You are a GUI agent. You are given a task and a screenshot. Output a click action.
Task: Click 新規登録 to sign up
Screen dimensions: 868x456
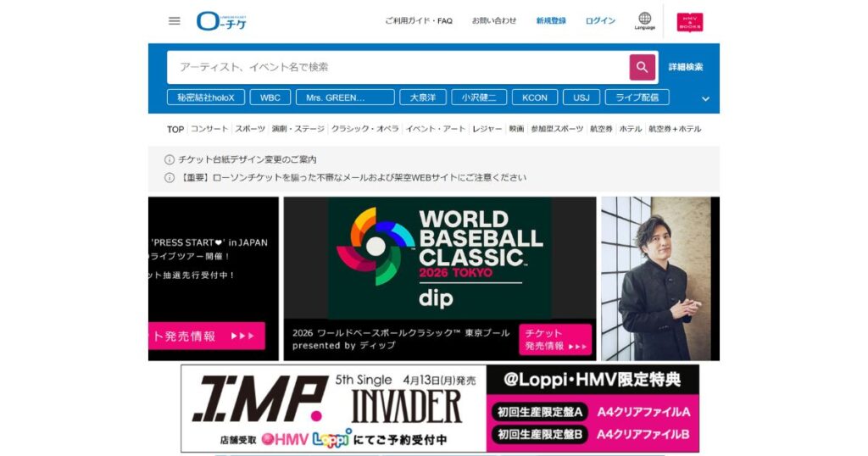(x=551, y=20)
